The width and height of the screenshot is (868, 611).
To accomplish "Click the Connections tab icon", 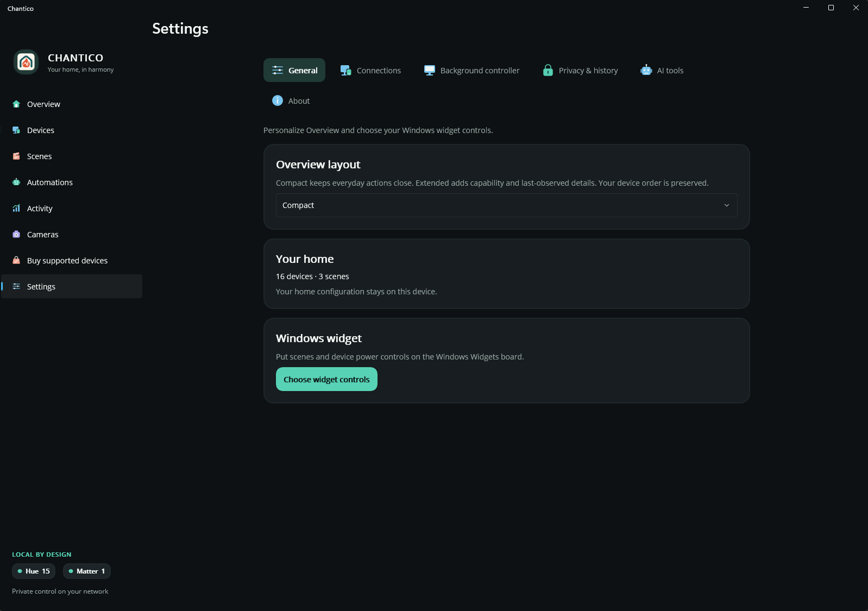I will tap(346, 70).
